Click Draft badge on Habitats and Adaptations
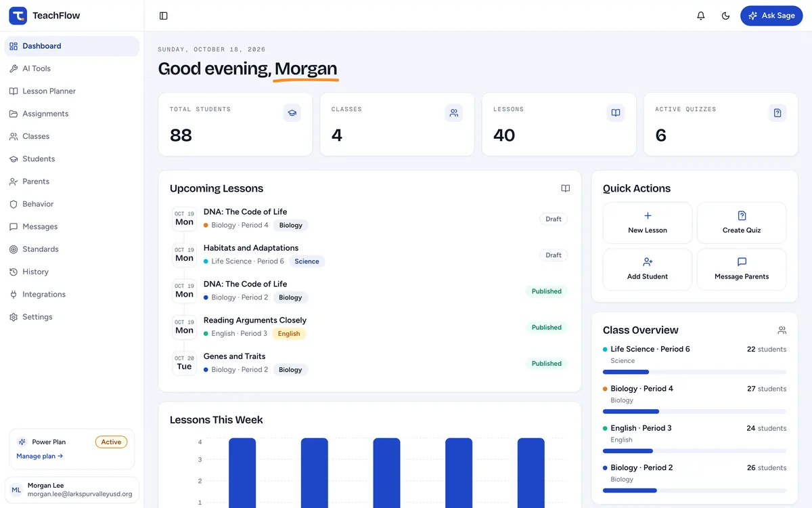812x508 pixels. click(x=554, y=255)
